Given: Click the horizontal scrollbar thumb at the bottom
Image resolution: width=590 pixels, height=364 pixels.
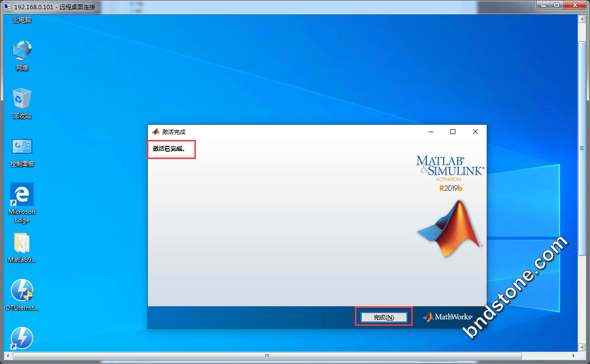Looking at the screenshot, I should coord(267,356).
